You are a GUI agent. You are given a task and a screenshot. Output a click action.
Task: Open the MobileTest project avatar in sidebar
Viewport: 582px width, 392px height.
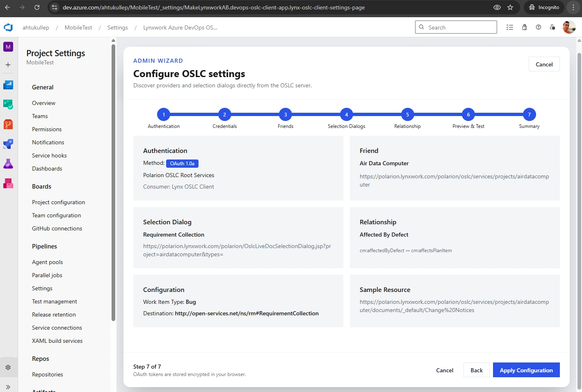[8, 47]
